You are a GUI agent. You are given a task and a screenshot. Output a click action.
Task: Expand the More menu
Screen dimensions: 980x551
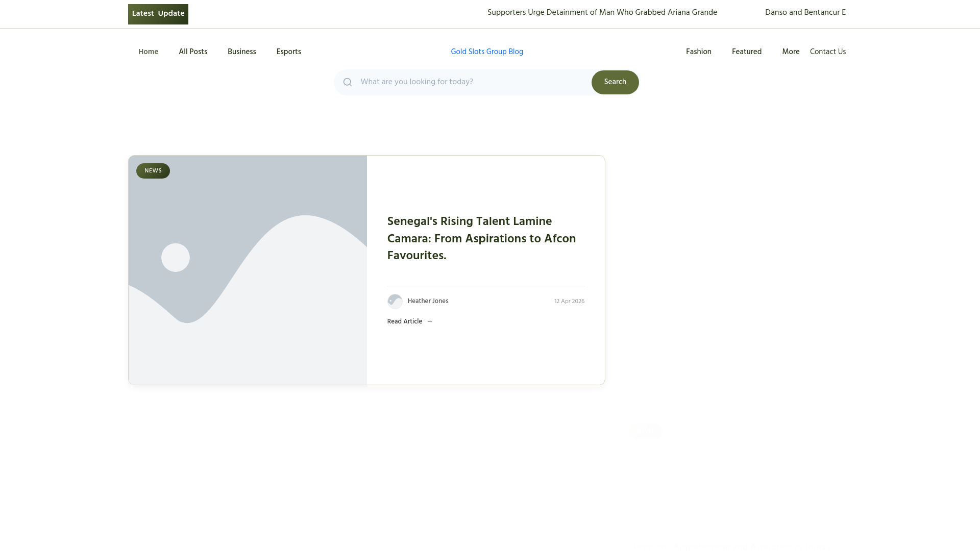pyautogui.click(x=791, y=52)
